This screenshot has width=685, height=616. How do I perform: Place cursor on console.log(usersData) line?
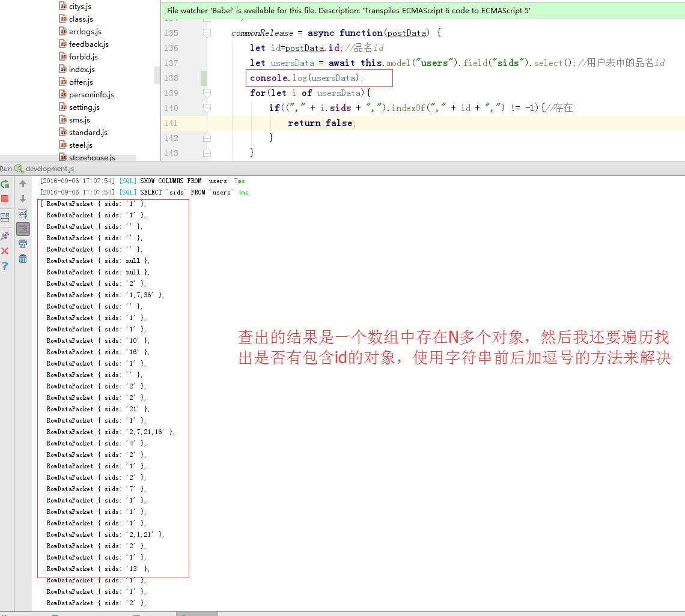pyautogui.click(x=306, y=78)
